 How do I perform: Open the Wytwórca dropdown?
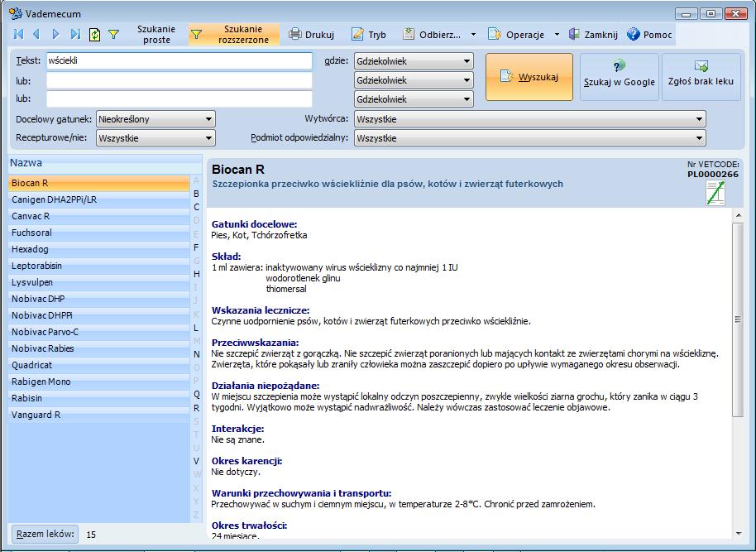point(530,119)
